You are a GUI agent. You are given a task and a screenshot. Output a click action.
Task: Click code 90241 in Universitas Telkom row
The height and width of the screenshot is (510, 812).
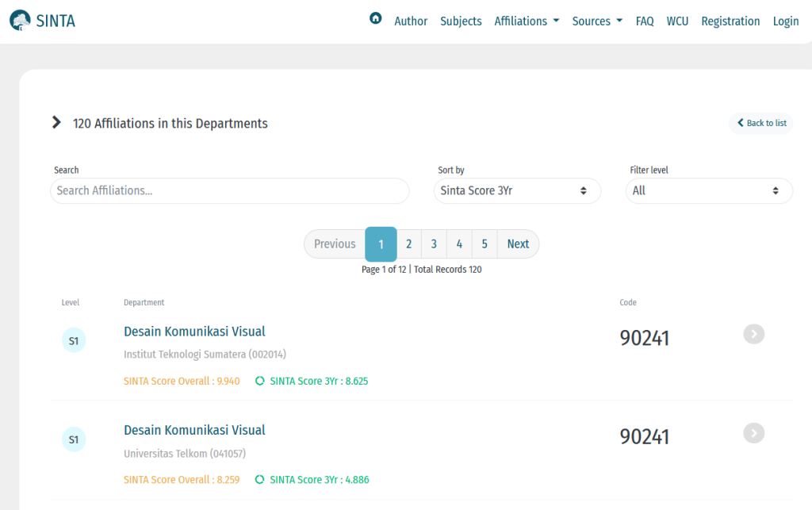click(x=644, y=437)
